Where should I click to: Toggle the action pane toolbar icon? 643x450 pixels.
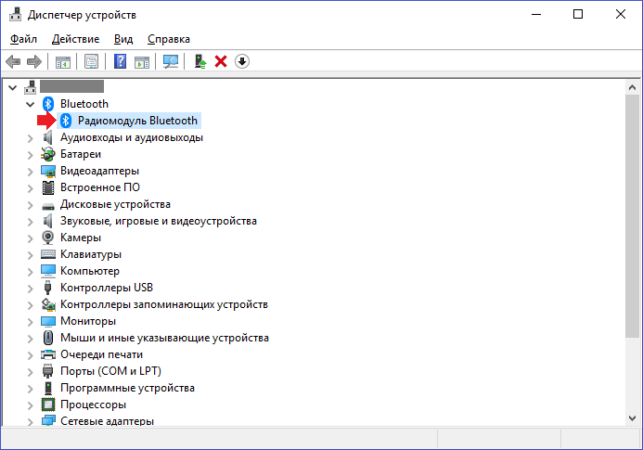click(x=142, y=62)
